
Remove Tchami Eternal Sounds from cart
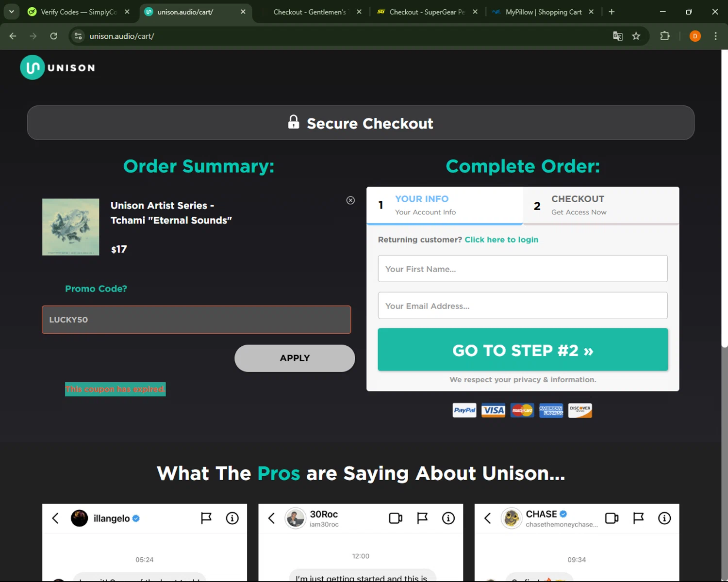click(x=350, y=200)
